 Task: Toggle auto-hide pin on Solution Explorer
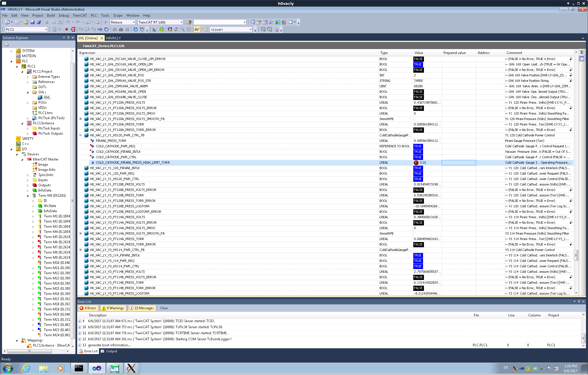pos(68,38)
